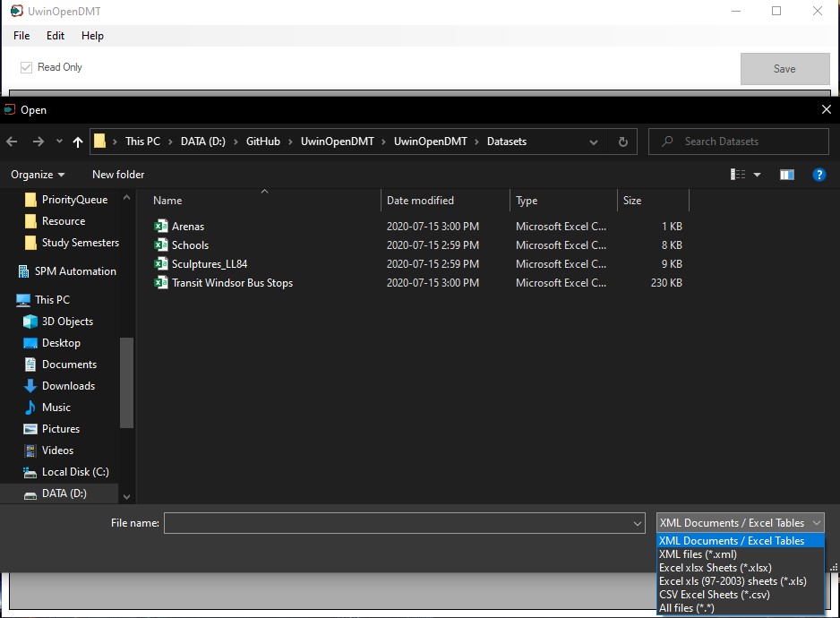Choose Excel xls (97-2003) sheets option

pyautogui.click(x=741, y=581)
